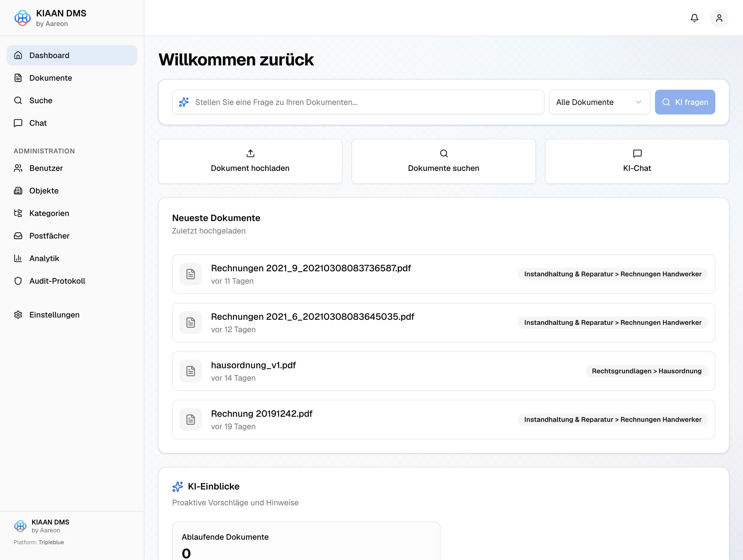
Task: Open Rechnung 20191242.pdf document entry
Action: (x=443, y=420)
